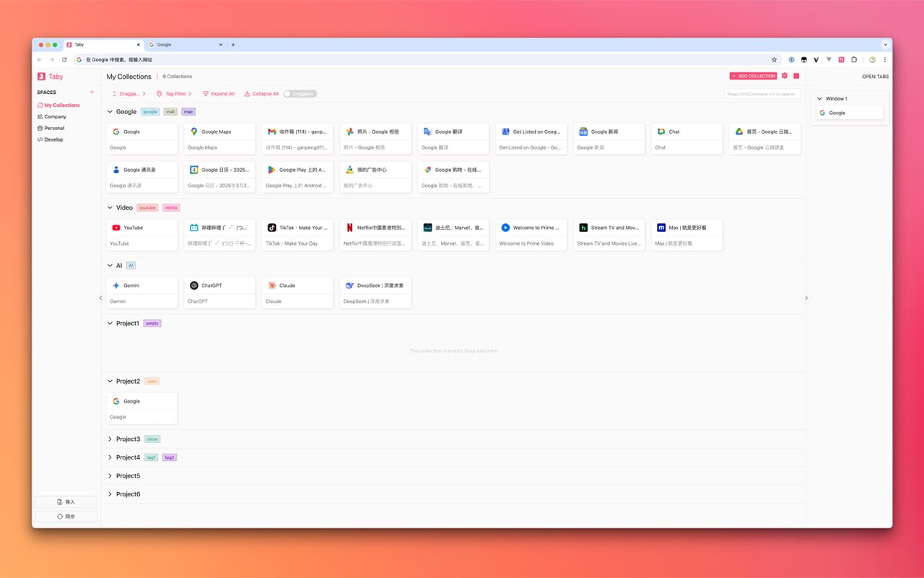Click the ADD COLLECTION button

tap(753, 76)
